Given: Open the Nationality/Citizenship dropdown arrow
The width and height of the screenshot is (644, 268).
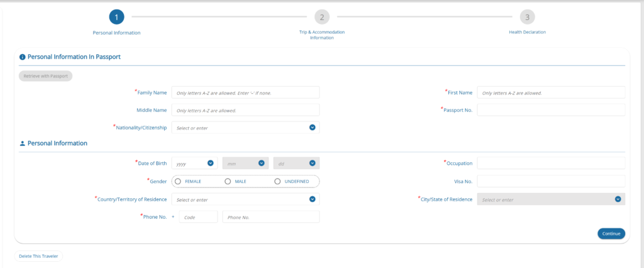Looking at the screenshot, I should [x=312, y=128].
